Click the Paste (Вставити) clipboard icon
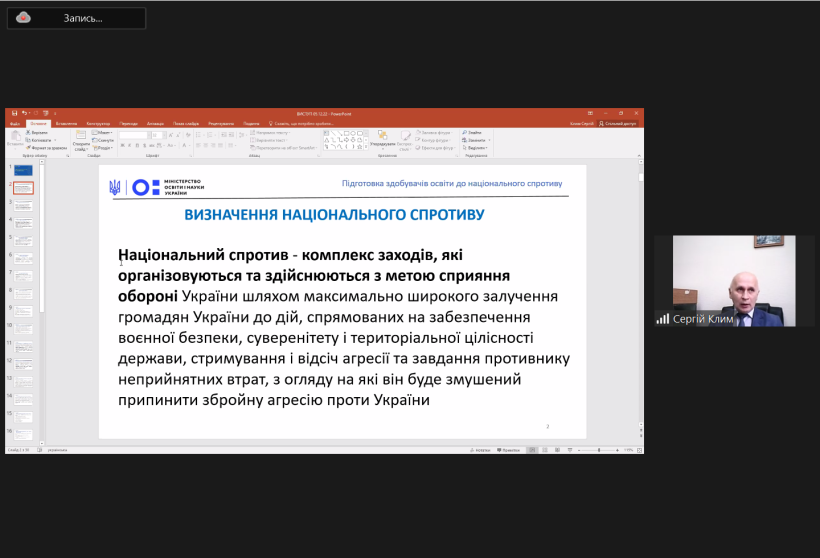This screenshot has width=820, height=558. click(16, 137)
